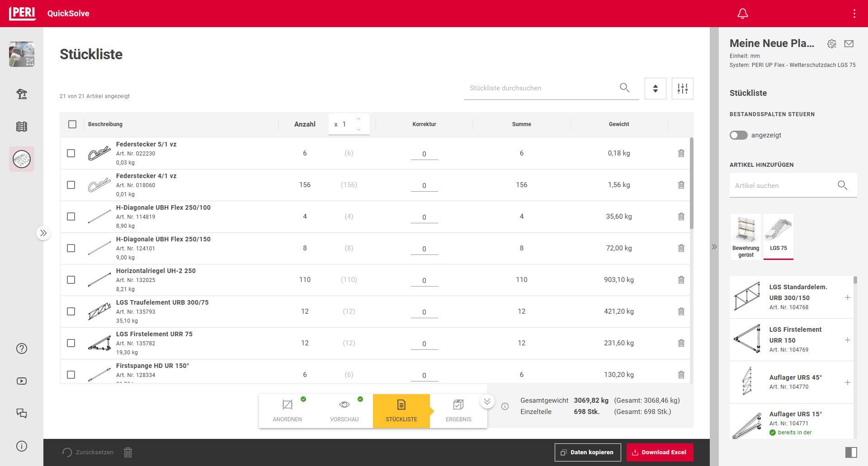Open the sort order button

(655, 89)
